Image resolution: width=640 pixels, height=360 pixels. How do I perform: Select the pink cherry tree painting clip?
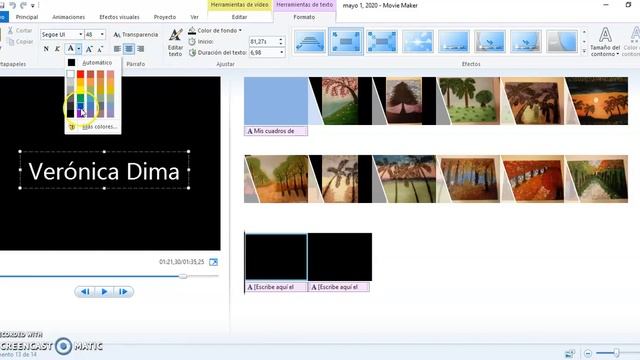pos(340,101)
